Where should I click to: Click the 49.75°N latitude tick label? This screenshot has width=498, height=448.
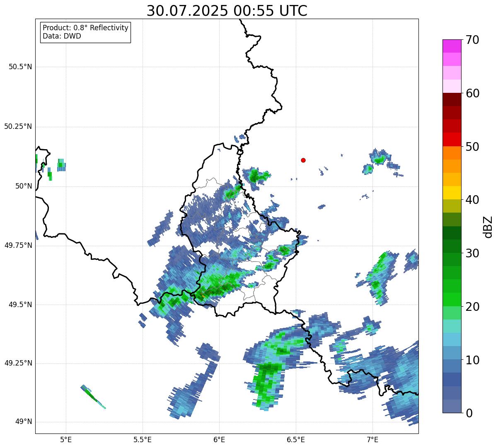pyautogui.click(x=18, y=245)
